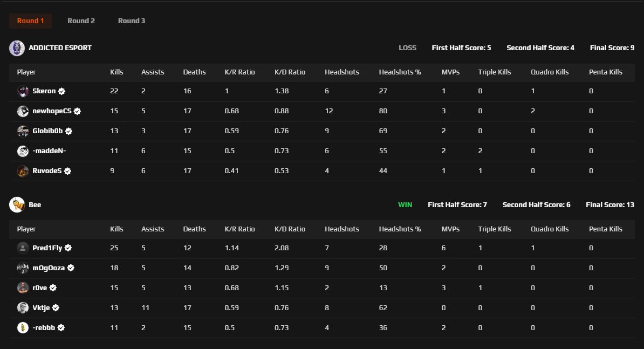644x349 pixels.
Task: Click 'Second Half Score: 6' text
Action: click(x=536, y=205)
